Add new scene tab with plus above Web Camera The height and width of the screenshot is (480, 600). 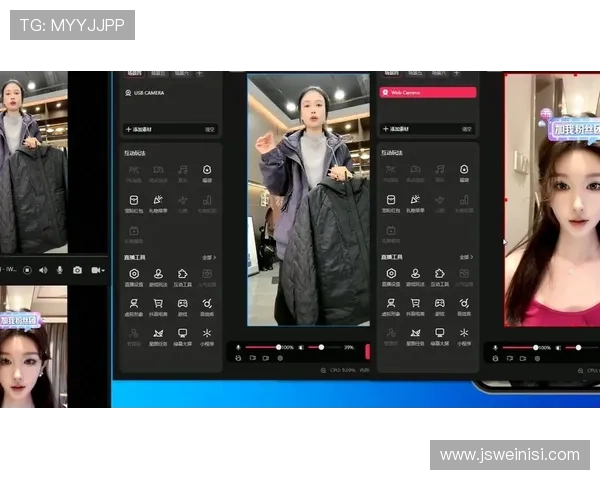click(456, 73)
